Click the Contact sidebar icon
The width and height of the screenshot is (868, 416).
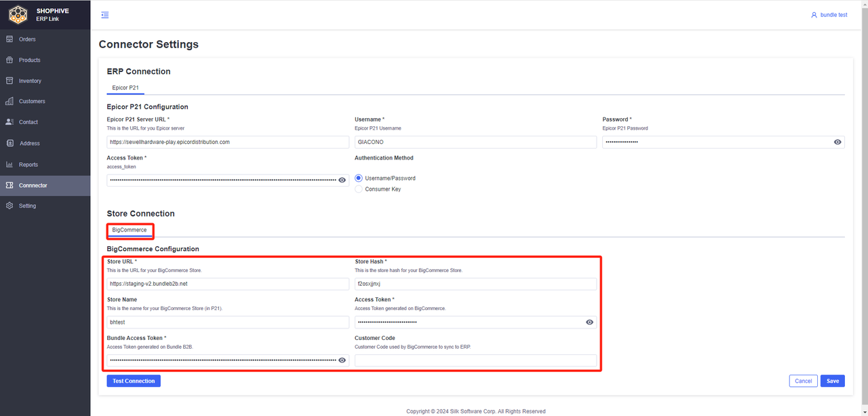point(9,122)
